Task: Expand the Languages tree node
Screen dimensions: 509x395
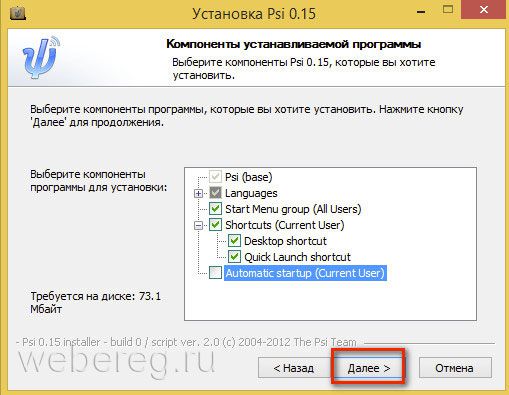Action: click(x=199, y=193)
